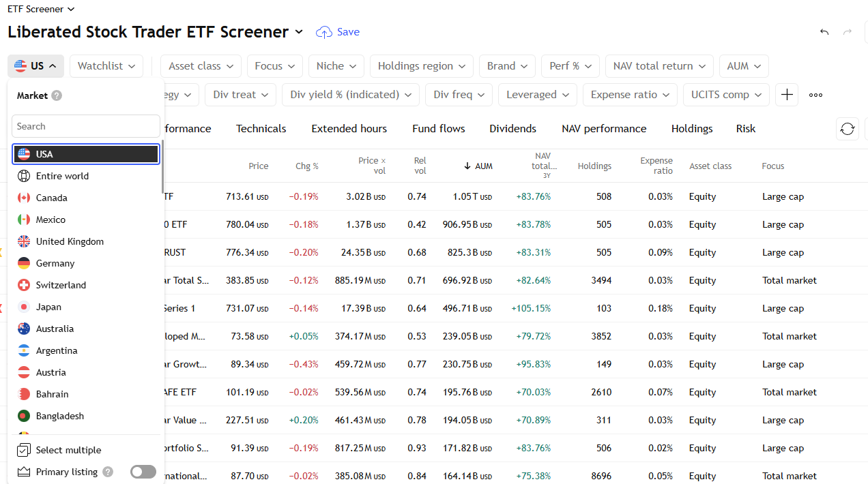The height and width of the screenshot is (484, 868).
Task: Click the plus icon to add a filter
Action: [x=787, y=95]
